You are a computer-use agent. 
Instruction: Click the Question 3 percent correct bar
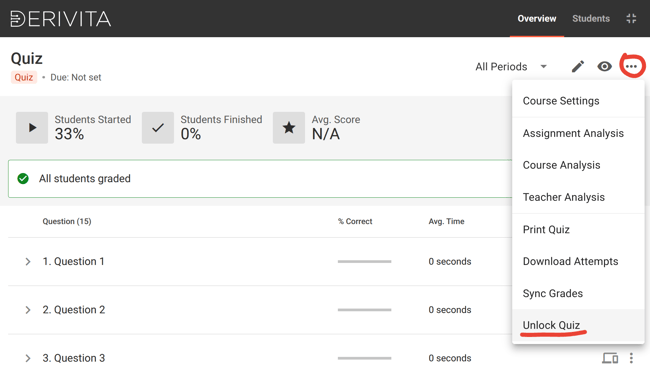pos(364,358)
